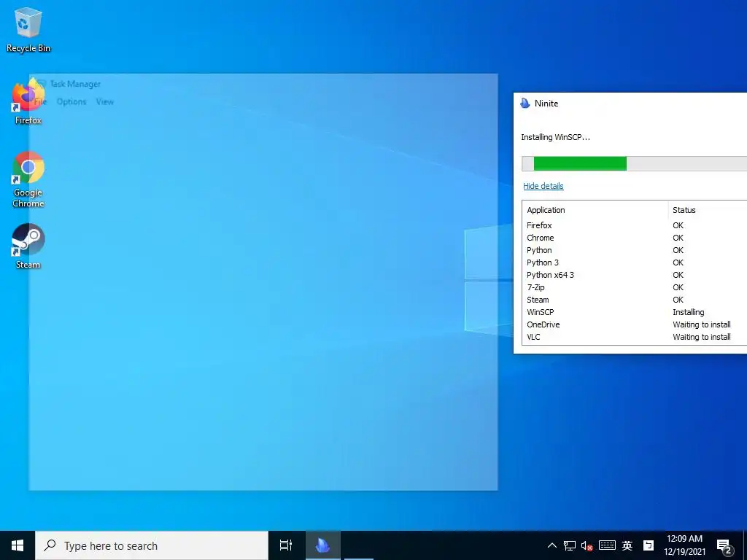
Task: Select the Google Chrome desktop shortcut
Action: coord(28,179)
